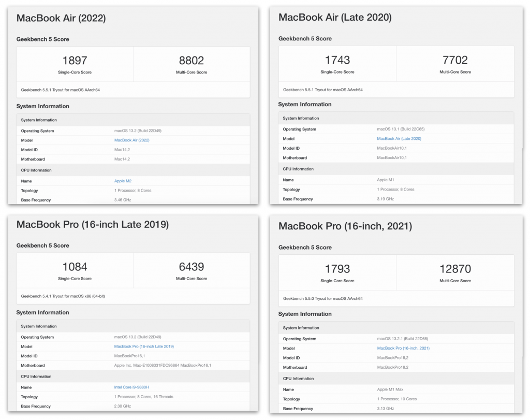
Task: Click the 3.46 GHz base frequency value
Action: point(122,200)
